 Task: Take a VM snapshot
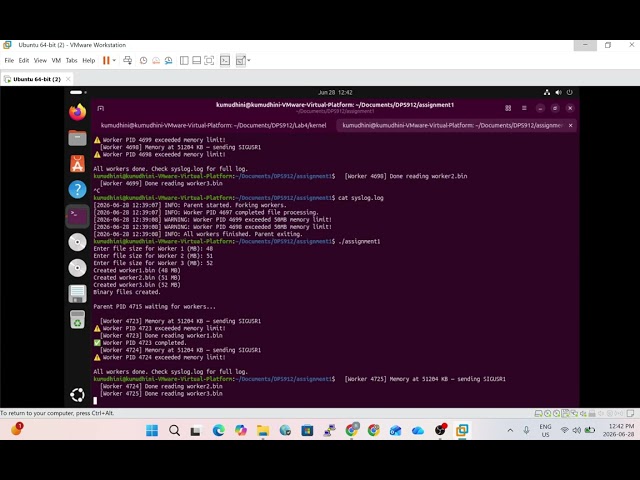point(143,60)
